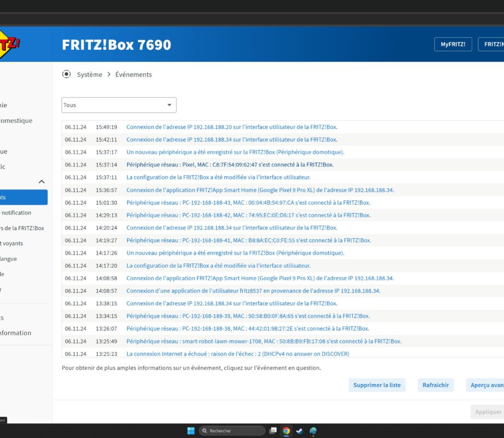Click the 14:08:57 time cell

click(x=106, y=291)
